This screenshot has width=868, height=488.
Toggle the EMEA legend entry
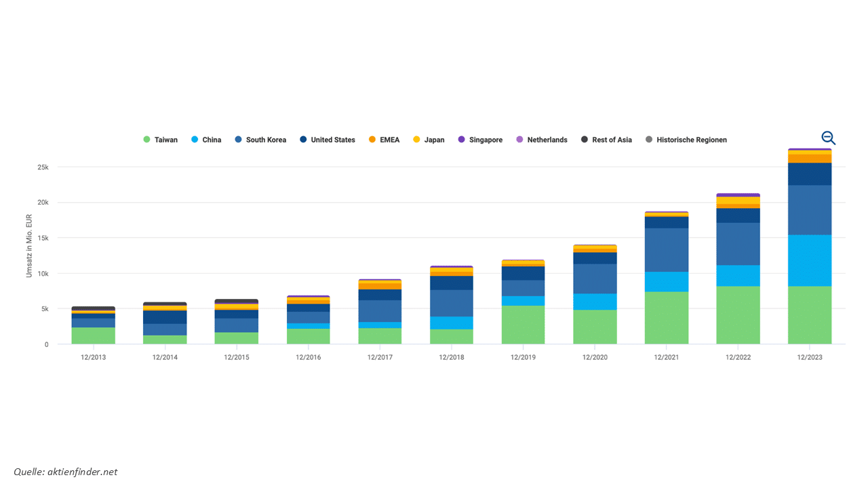[384, 140]
